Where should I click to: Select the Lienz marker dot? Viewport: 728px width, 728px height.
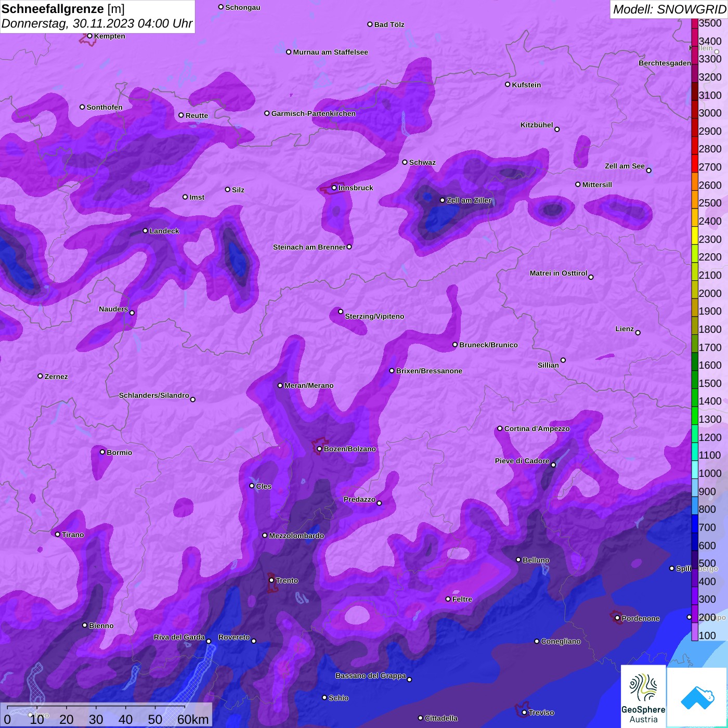[638, 332]
